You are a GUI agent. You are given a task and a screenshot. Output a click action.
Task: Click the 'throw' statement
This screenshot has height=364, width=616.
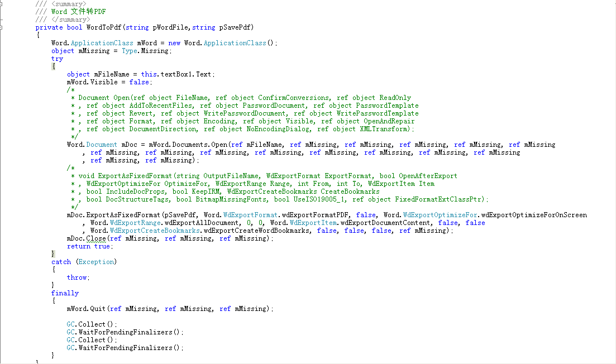pos(77,277)
